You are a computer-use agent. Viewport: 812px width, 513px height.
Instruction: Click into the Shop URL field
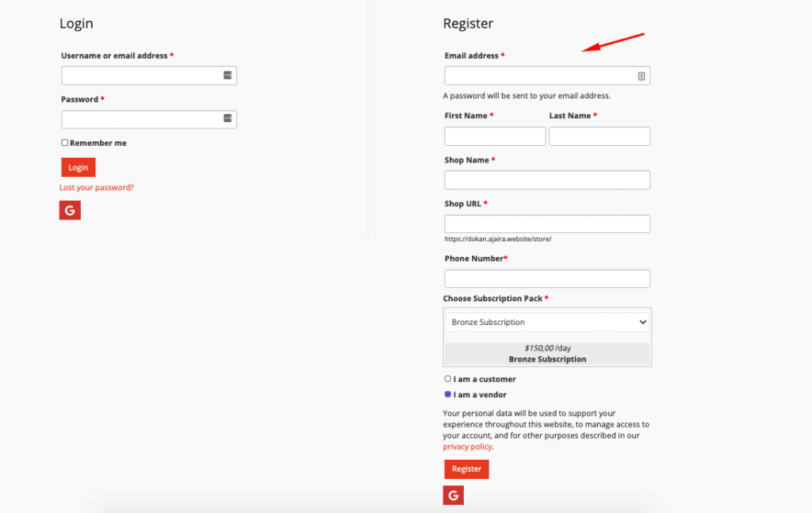(x=547, y=224)
